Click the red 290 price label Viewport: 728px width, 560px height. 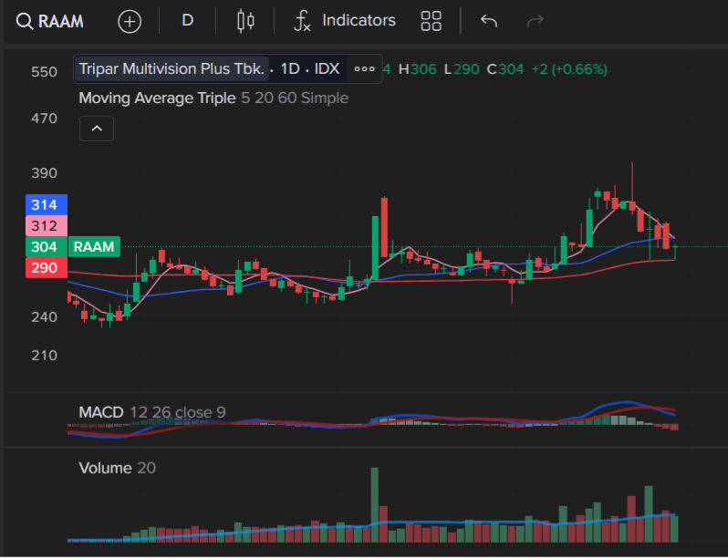coord(47,268)
